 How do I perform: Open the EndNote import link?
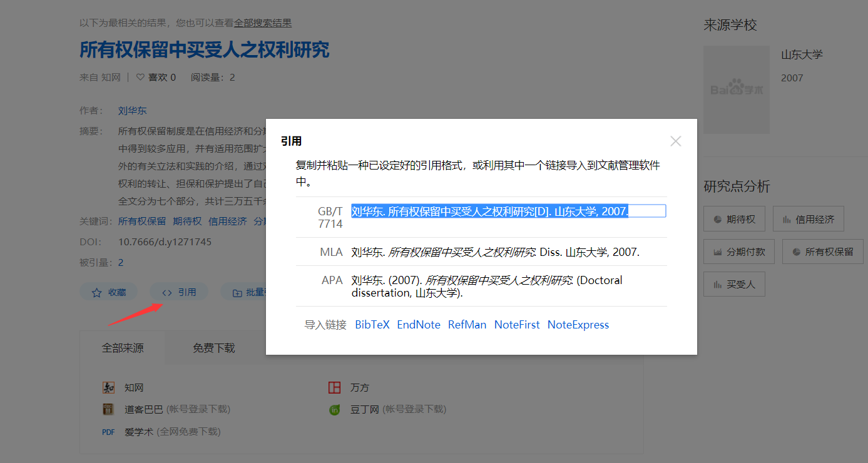click(419, 325)
